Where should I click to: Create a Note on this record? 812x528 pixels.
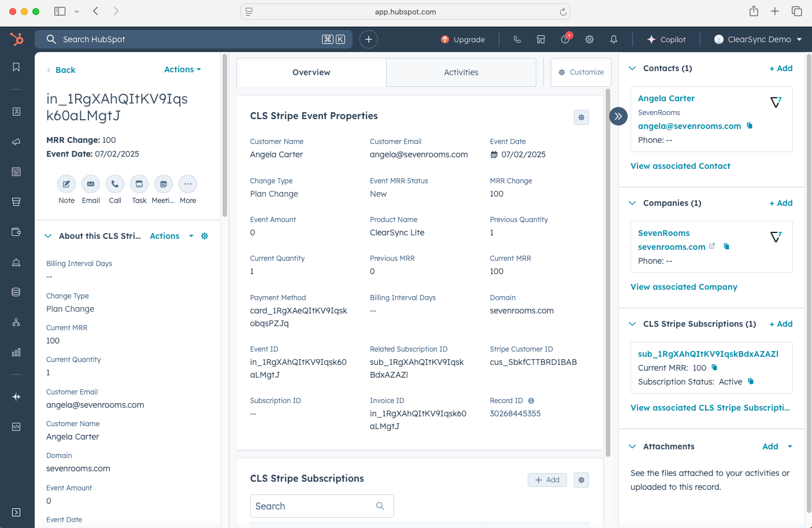pyautogui.click(x=66, y=184)
